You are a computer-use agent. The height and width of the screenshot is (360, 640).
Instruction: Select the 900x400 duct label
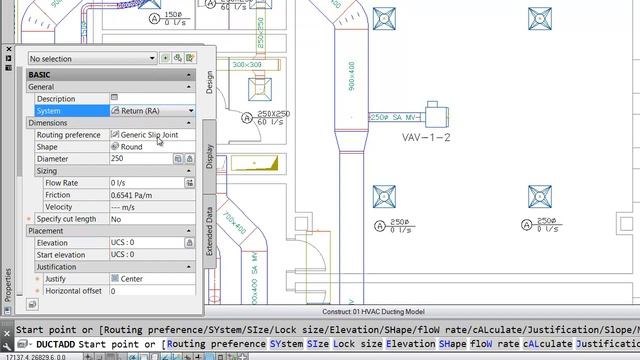coord(351,76)
